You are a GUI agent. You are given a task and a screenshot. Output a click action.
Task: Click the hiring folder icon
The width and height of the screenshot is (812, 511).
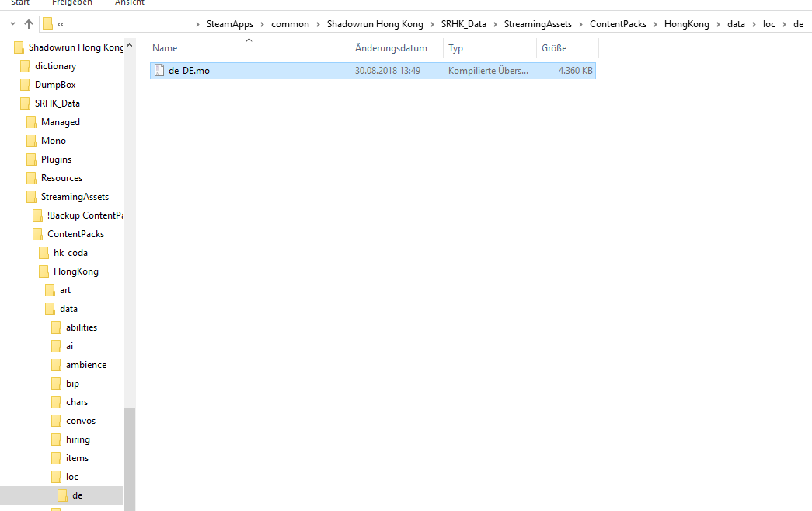click(x=56, y=439)
